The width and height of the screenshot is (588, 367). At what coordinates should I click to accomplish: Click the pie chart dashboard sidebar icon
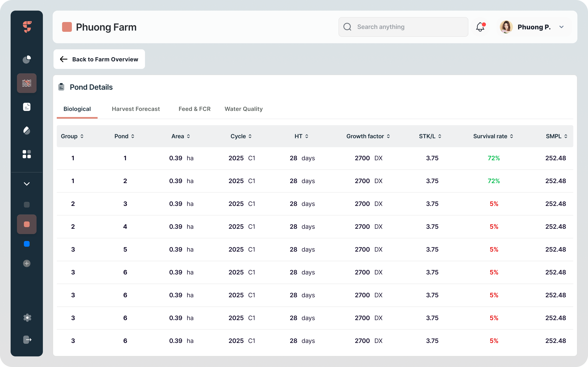(x=27, y=59)
